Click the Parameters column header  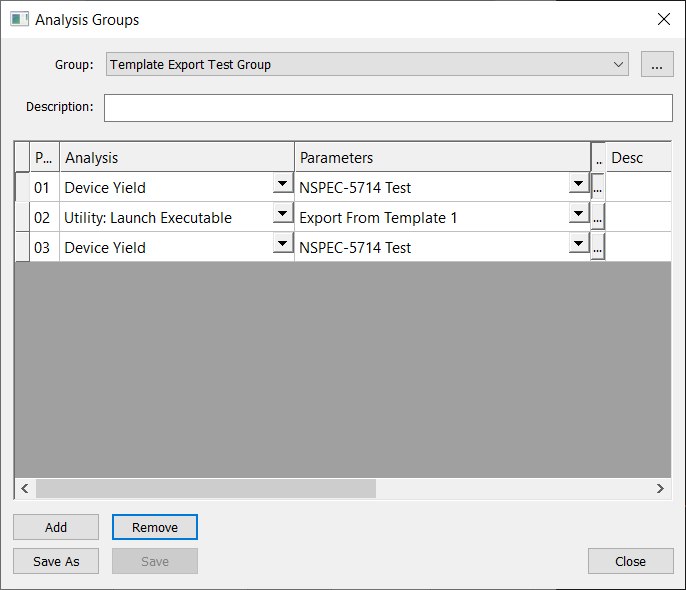[442, 158]
